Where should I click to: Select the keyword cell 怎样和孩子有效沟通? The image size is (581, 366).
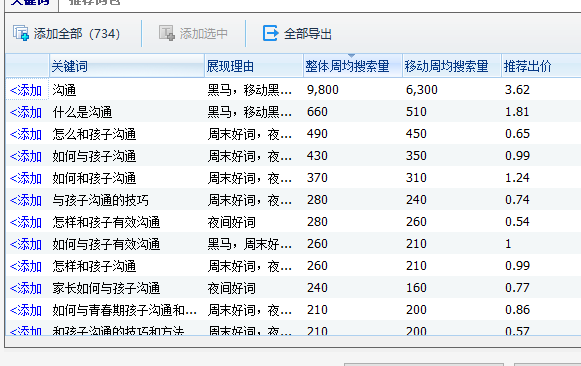click(106, 222)
